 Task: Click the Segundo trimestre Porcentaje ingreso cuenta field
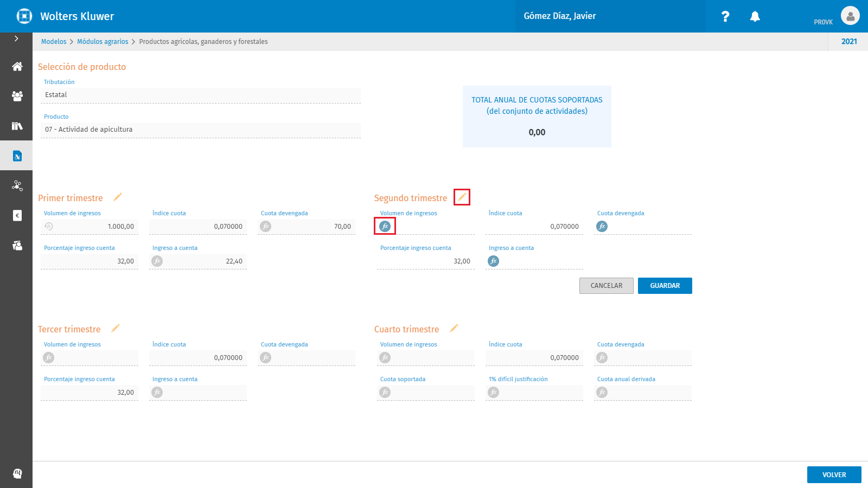pos(426,261)
